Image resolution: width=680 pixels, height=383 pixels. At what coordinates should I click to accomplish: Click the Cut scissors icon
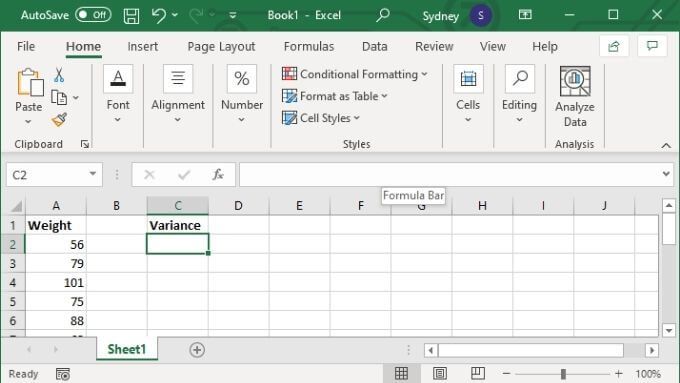pos(59,75)
